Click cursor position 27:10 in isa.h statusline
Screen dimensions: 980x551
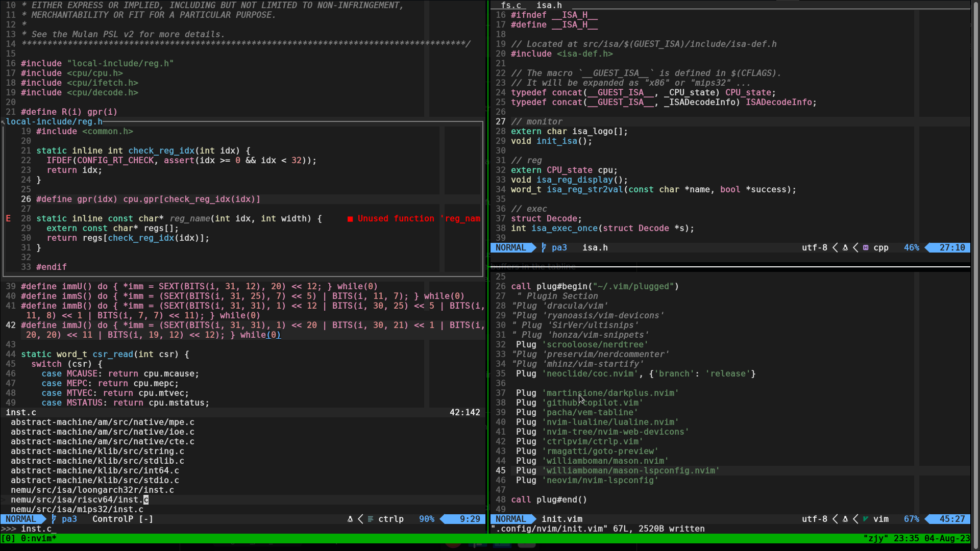952,247
